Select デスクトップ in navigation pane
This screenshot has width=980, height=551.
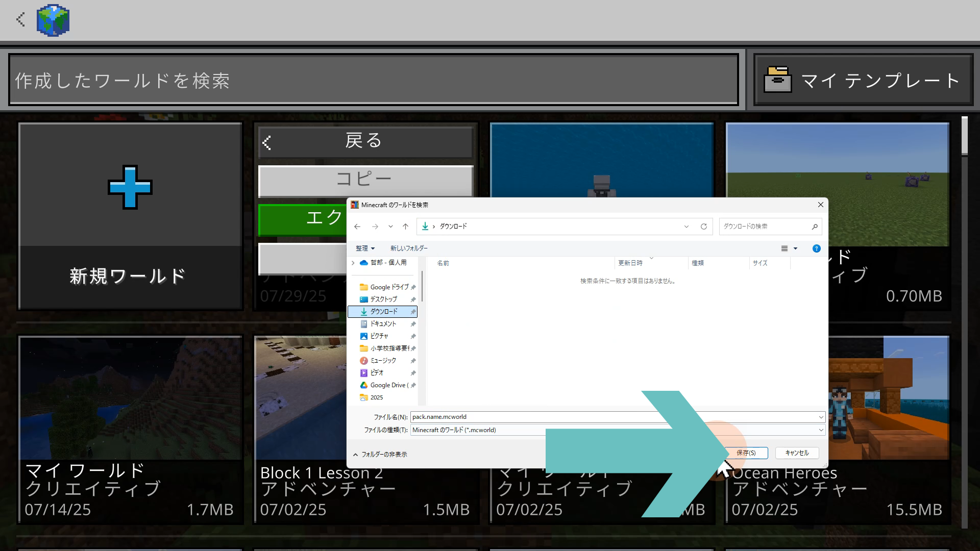point(383,299)
